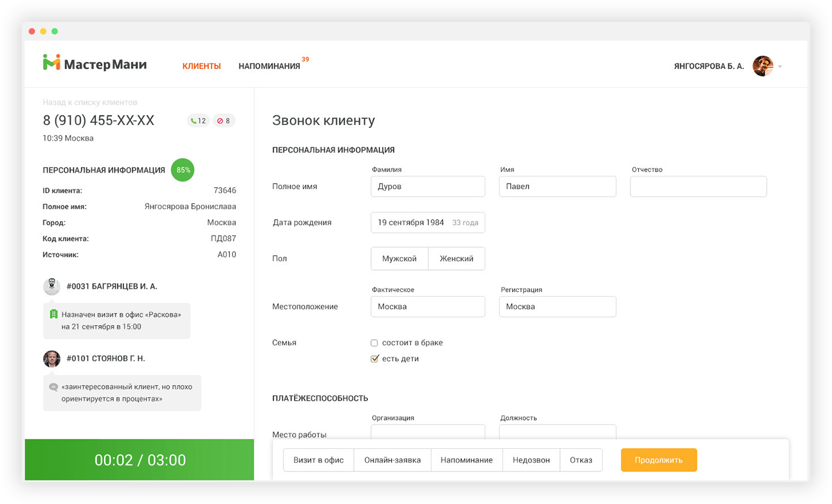The image size is (832, 504).
Task: Expand the user account dropdown arrow
Action: [x=780, y=66]
